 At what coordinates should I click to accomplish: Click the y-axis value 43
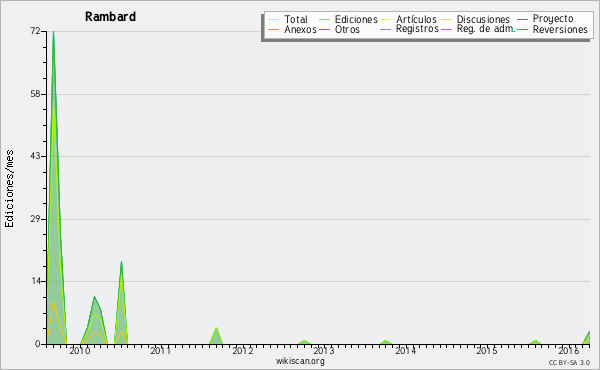pos(35,156)
